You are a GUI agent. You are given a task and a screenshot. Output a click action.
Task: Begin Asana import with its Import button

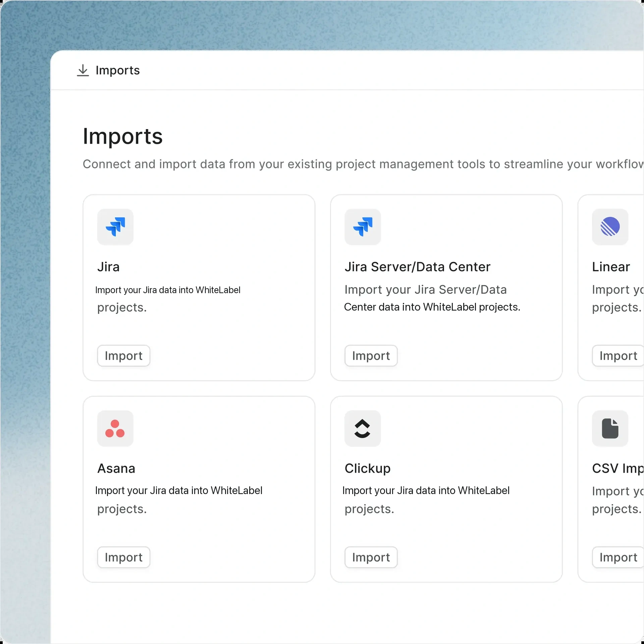(123, 557)
